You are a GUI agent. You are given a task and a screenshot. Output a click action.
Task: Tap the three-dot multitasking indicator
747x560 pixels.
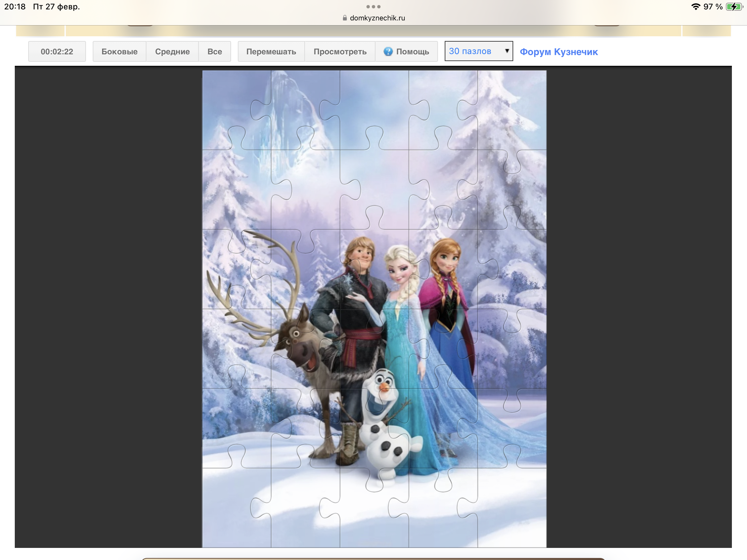coord(373,7)
